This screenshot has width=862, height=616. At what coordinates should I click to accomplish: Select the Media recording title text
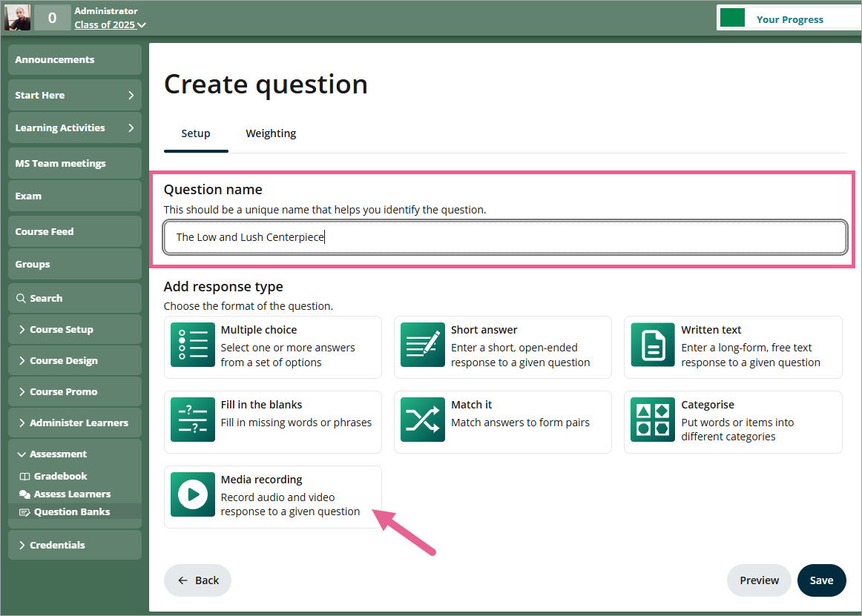pyautogui.click(x=262, y=480)
